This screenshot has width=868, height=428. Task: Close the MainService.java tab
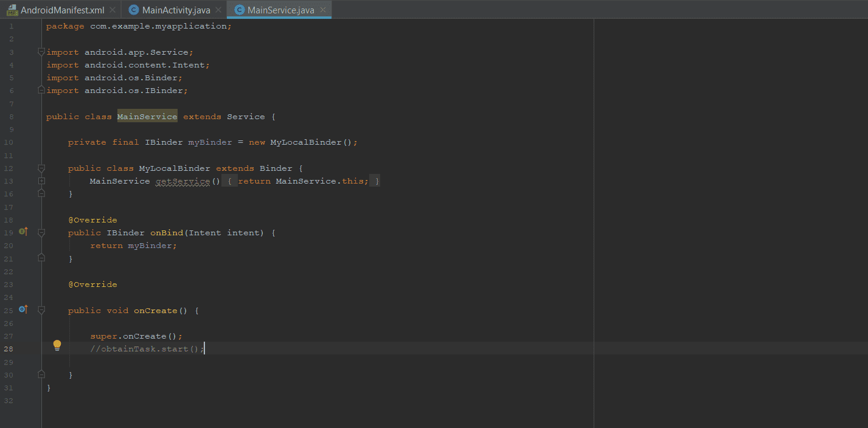click(x=322, y=10)
